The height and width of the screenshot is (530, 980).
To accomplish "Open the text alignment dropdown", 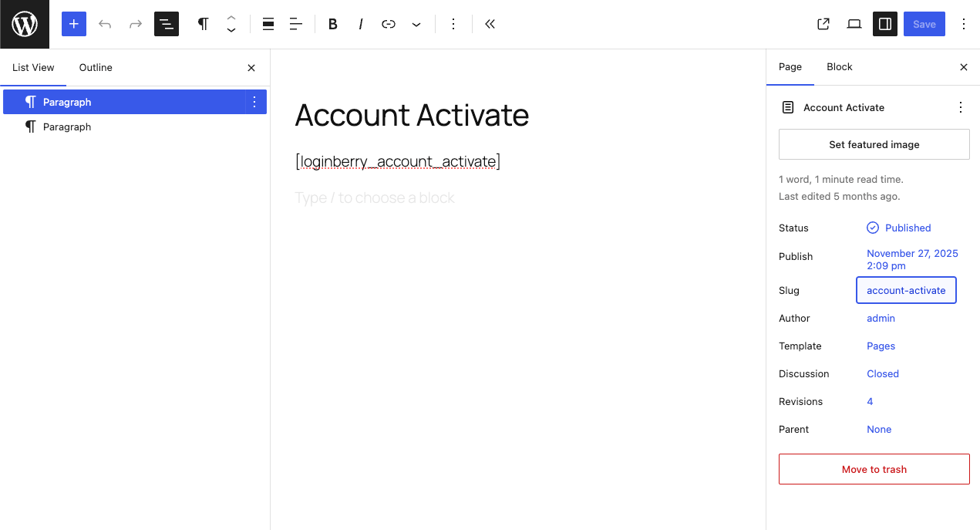I will (x=296, y=24).
